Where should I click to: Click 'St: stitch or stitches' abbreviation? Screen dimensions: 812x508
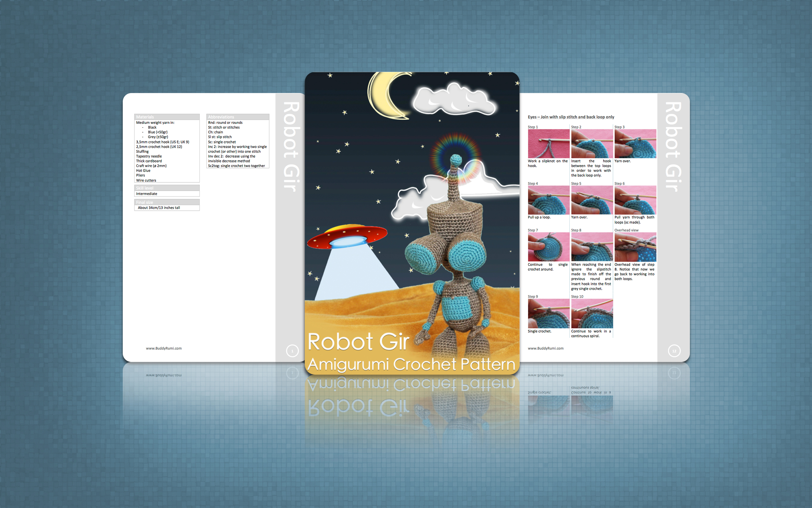click(x=224, y=127)
